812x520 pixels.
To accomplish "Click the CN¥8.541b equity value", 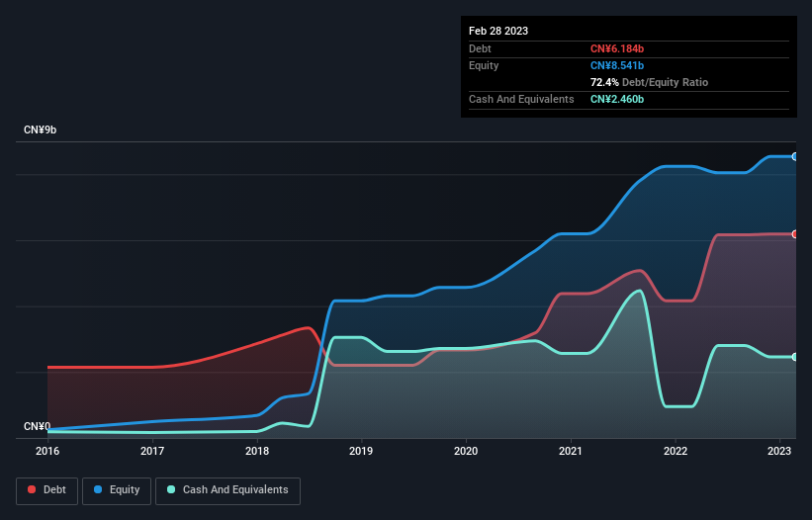I will pyautogui.click(x=617, y=65).
